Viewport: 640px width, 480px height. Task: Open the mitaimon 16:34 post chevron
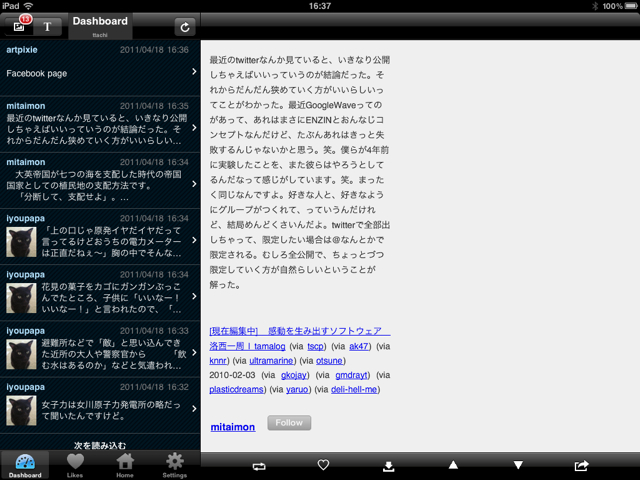pyautogui.click(x=194, y=183)
